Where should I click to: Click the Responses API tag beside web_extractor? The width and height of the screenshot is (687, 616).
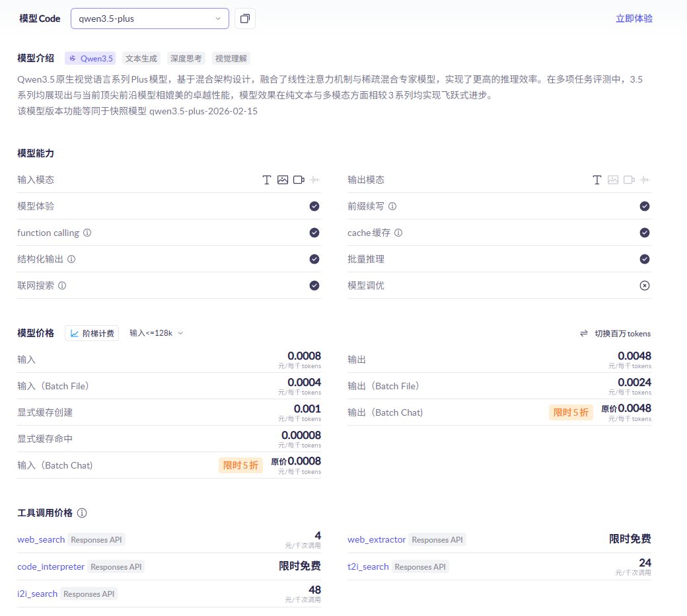[437, 540]
